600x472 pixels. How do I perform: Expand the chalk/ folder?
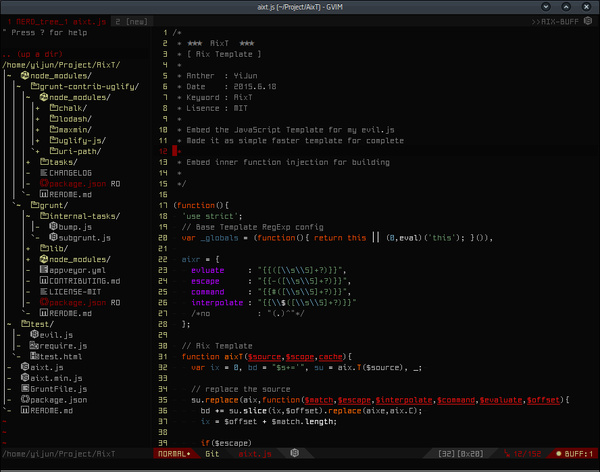pos(38,108)
